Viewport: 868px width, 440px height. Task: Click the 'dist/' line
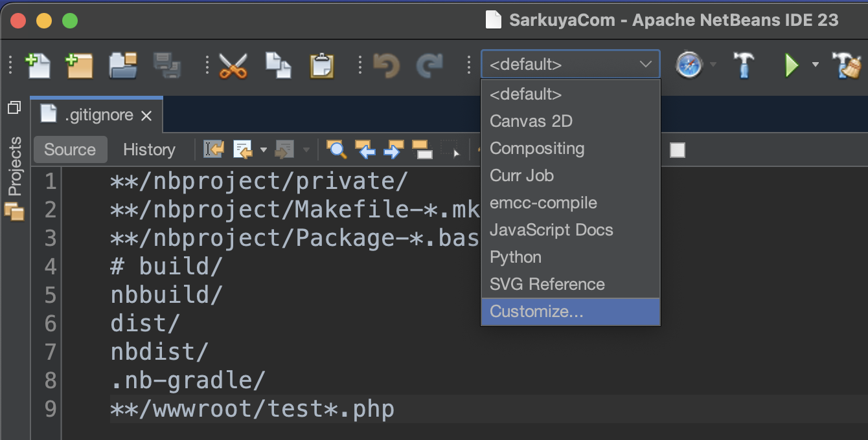point(145,324)
